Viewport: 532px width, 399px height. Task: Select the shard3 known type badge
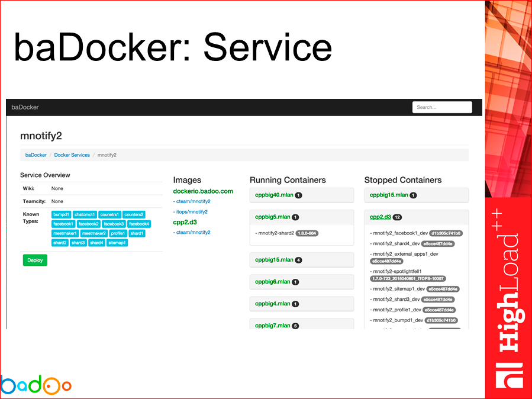point(79,243)
